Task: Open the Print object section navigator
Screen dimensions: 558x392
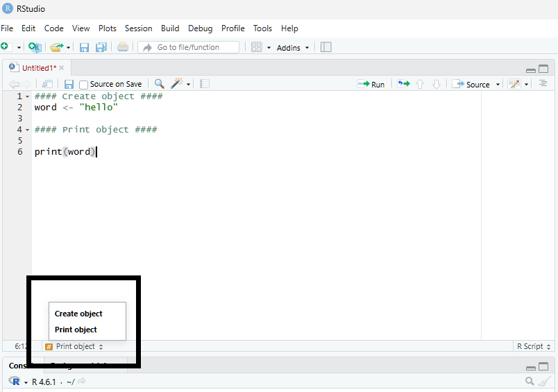Action: point(74,346)
